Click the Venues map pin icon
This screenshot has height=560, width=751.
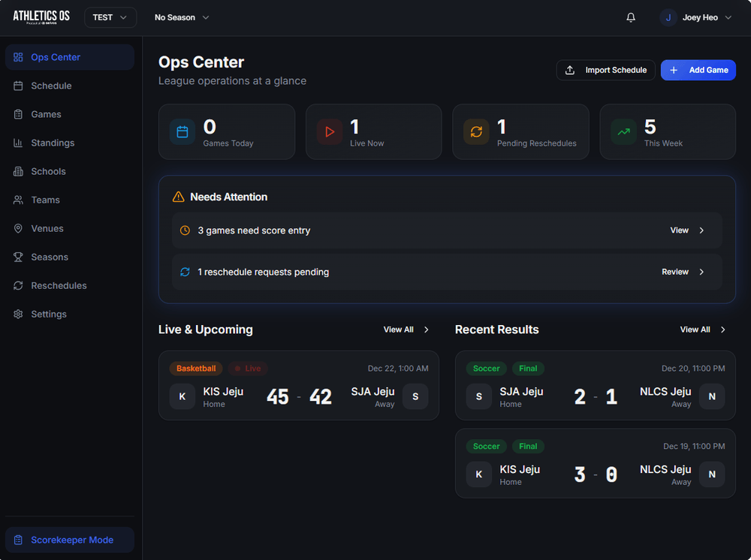(18, 228)
